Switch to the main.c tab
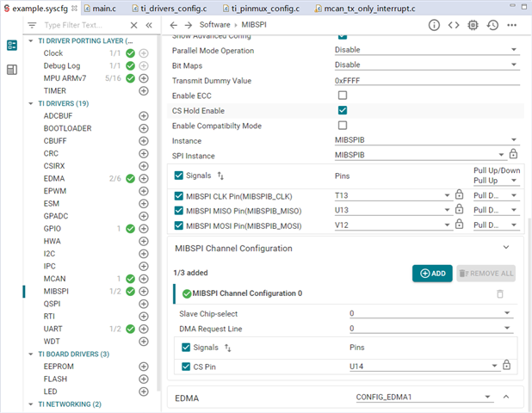Image resolution: width=532 pixels, height=413 pixels. 105,7
